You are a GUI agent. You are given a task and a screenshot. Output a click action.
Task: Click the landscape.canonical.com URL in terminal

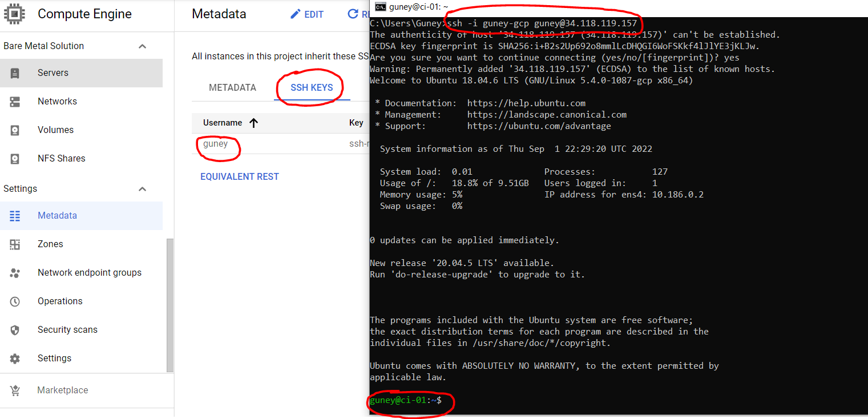pyautogui.click(x=547, y=115)
